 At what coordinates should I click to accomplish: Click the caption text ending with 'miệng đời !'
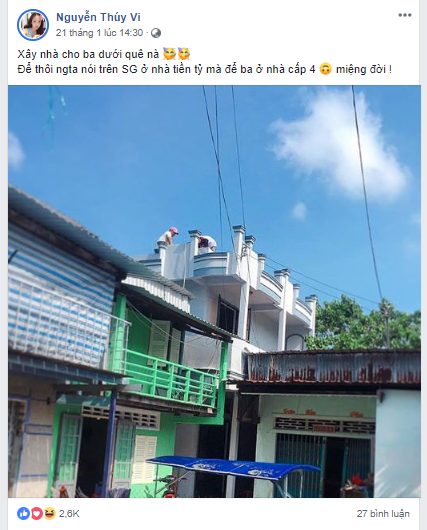[363, 70]
